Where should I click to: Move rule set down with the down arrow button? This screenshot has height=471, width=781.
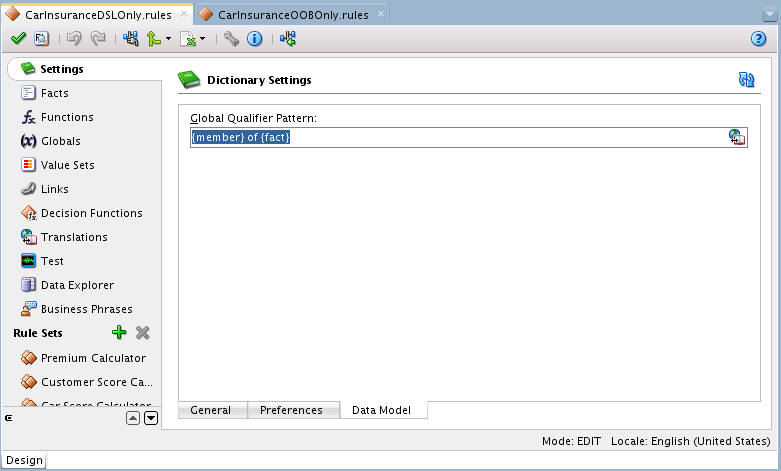151,418
